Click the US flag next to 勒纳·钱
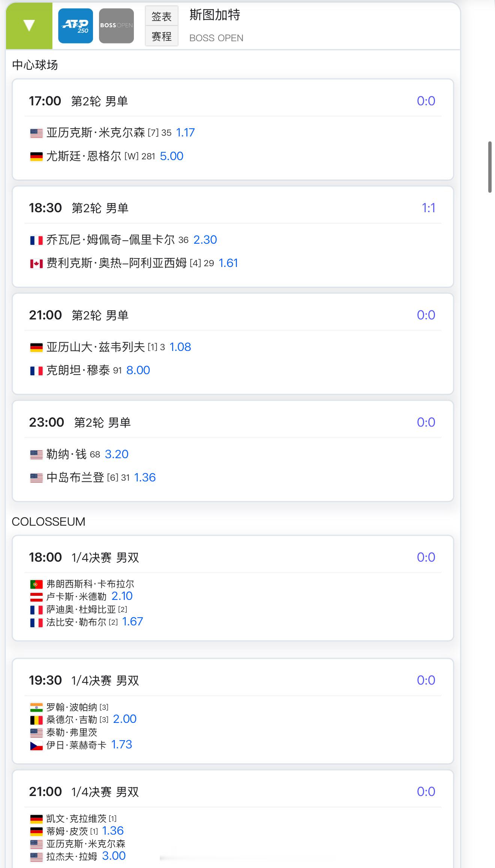Screen dimensions: 495x868 36,455
